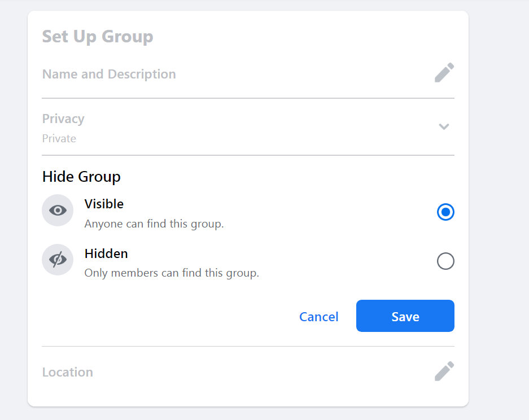Image resolution: width=529 pixels, height=420 pixels.
Task: Click "Only members can find this group." description
Action: point(172,273)
